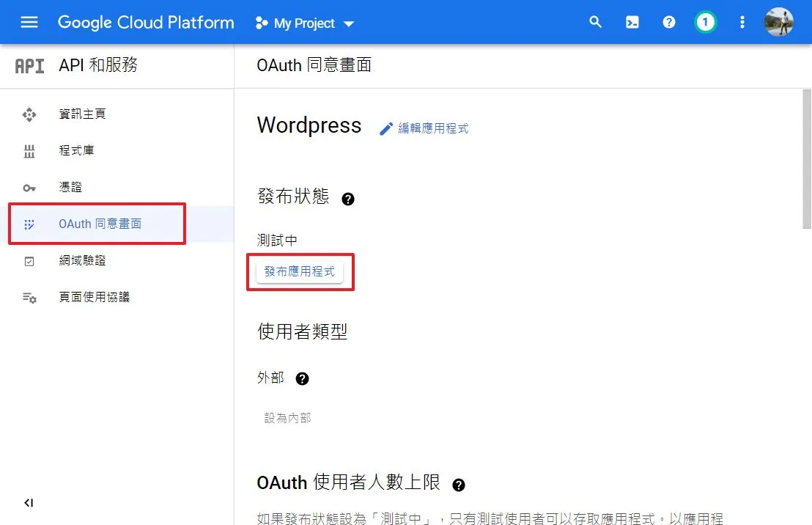This screenshot has width=812, height=525.
Task: Click the user account avatar
Action: click(779, 22)
